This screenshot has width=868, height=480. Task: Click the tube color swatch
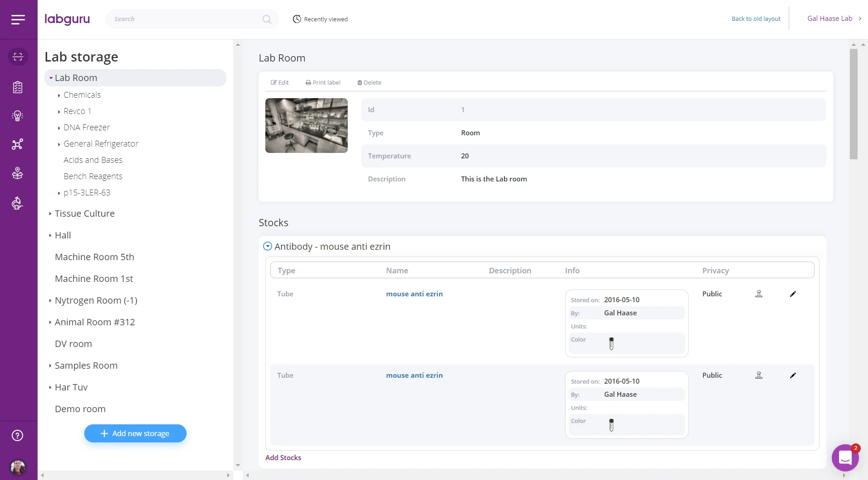[611, 343]
